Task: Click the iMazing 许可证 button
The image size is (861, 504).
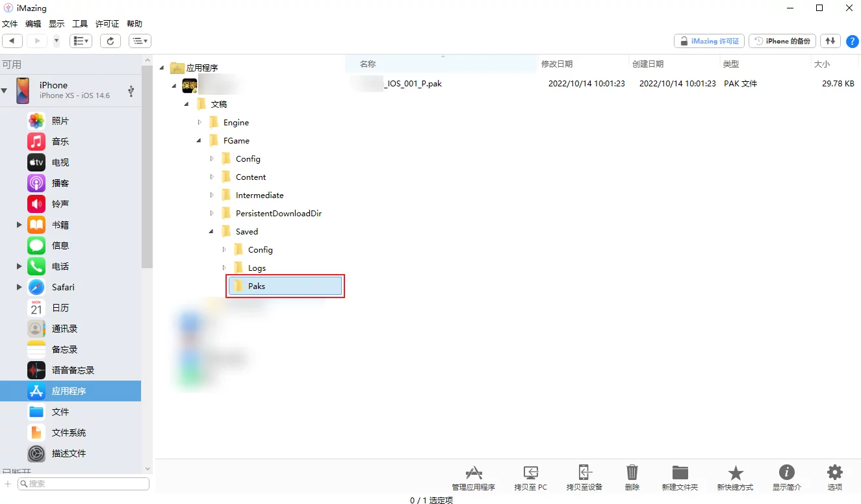Action: tap(710, 41)
